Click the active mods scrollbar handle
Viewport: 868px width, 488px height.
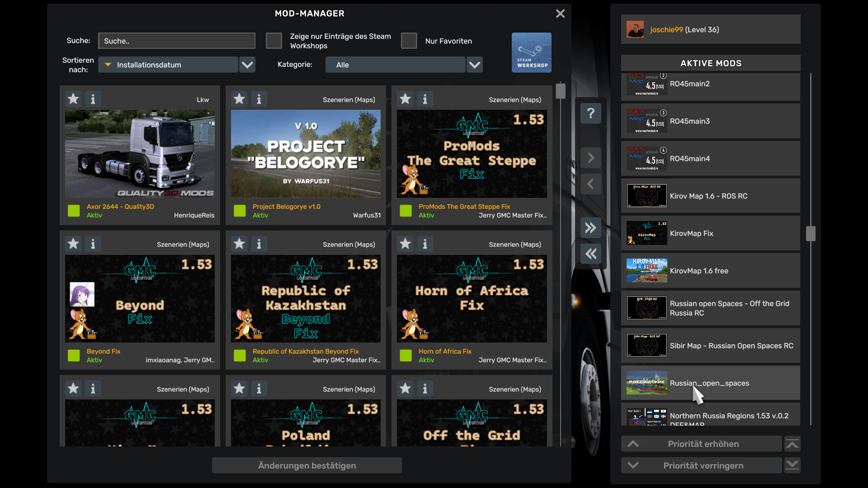811,234
